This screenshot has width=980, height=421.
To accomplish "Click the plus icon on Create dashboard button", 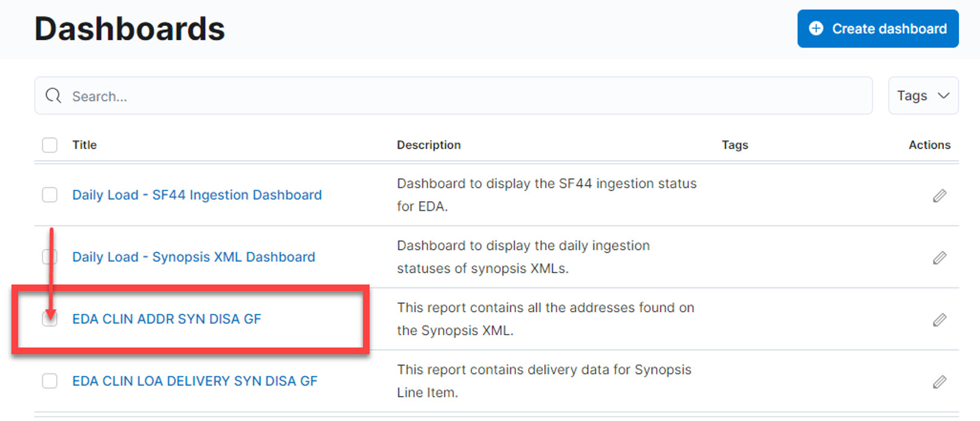I will click(x=816, y=28).
